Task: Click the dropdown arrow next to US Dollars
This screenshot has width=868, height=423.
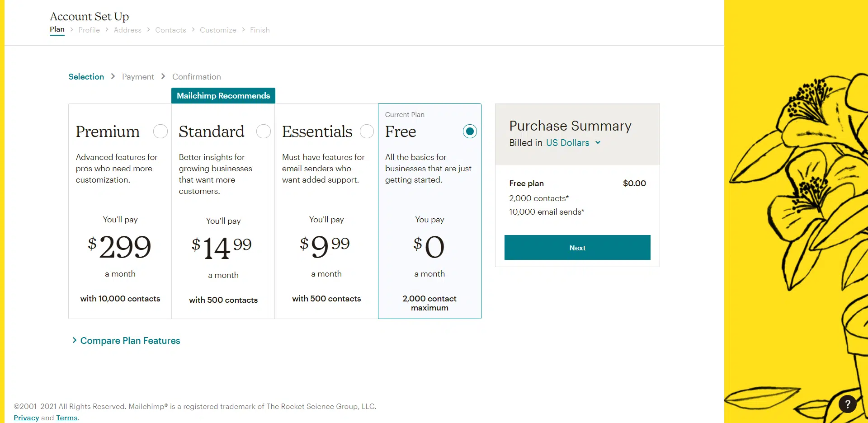Action: (x=598, y=142)
